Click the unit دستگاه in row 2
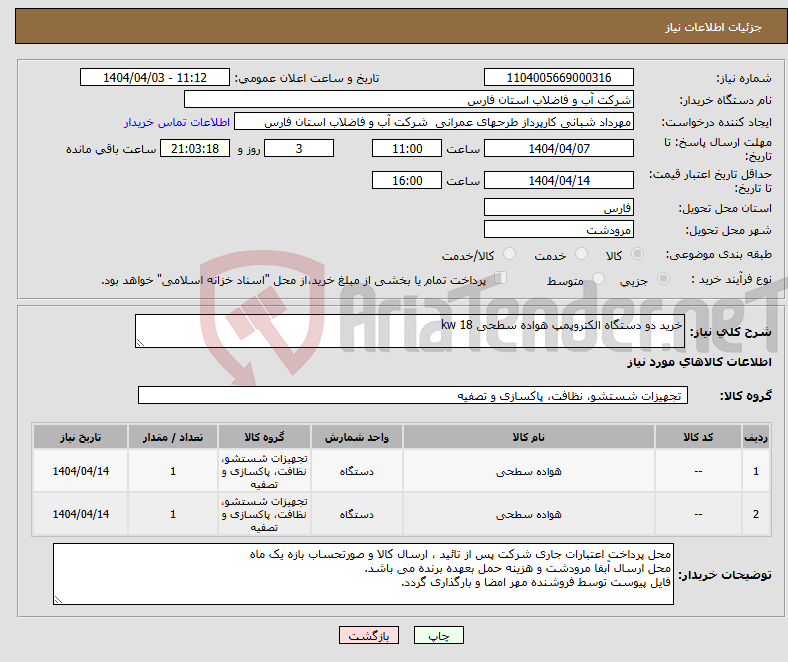 coord(357,514)
